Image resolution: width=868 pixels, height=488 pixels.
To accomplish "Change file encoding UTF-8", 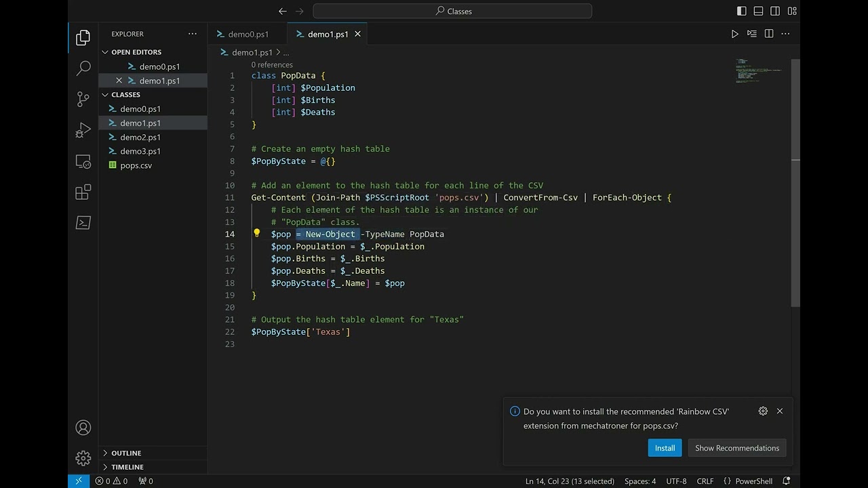I will click(x=676, y=481).
